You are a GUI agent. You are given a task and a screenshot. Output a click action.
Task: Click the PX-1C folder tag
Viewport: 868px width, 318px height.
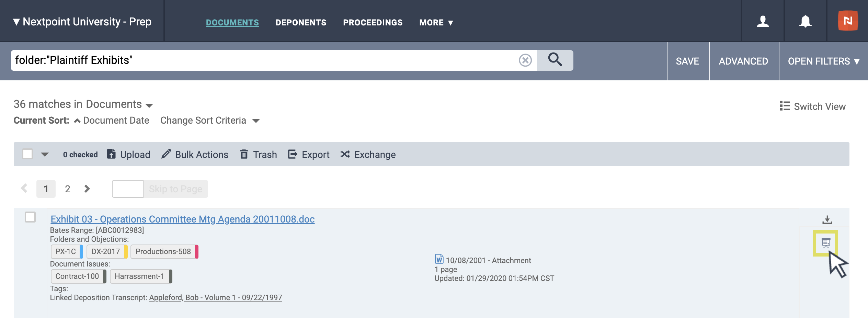pos(67,252)
